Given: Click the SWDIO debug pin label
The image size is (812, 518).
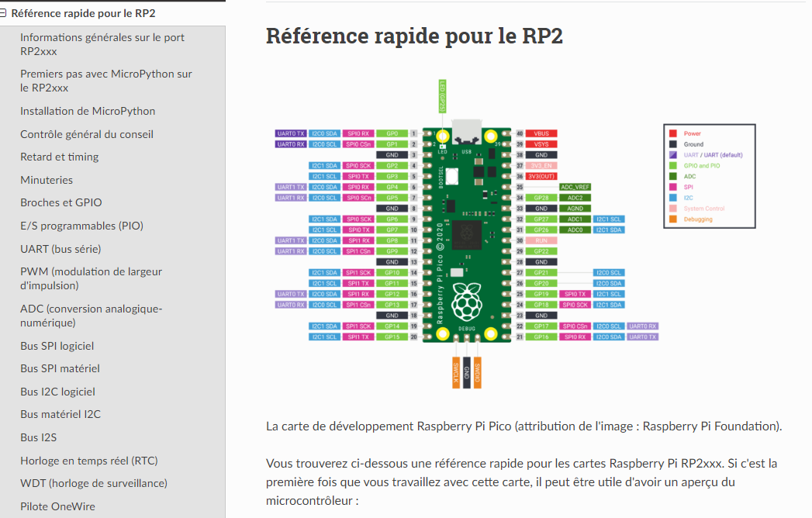Looking at the screenshot, I should click(478, 373).
